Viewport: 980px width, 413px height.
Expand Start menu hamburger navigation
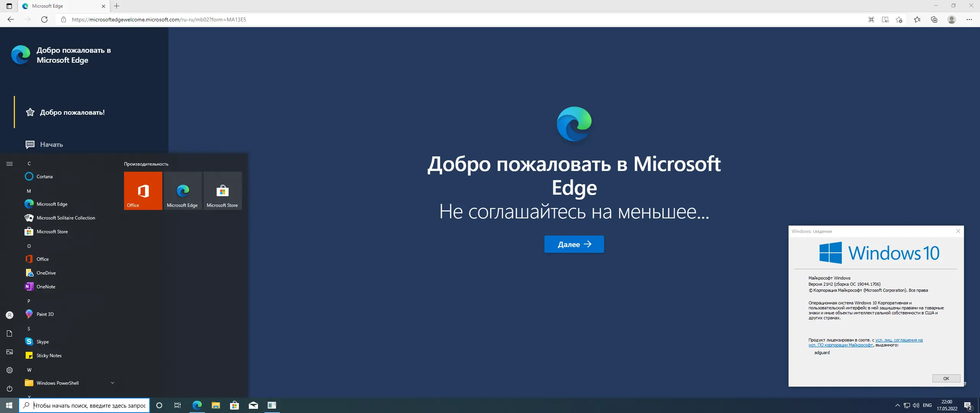coord(10,164)
